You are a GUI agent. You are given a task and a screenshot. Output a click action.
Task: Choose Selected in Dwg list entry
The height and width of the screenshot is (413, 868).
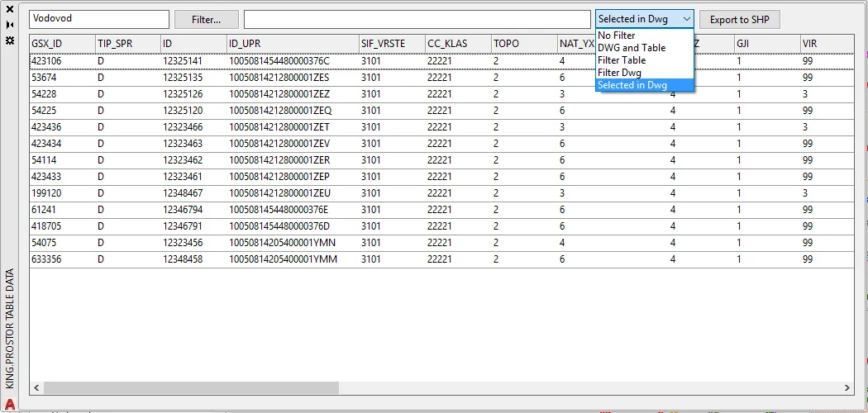[632, 85]
